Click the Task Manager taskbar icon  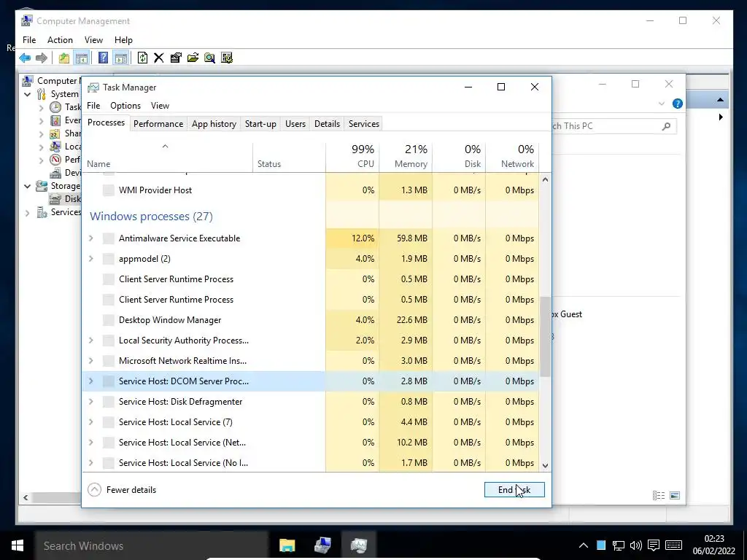(358, 545)
